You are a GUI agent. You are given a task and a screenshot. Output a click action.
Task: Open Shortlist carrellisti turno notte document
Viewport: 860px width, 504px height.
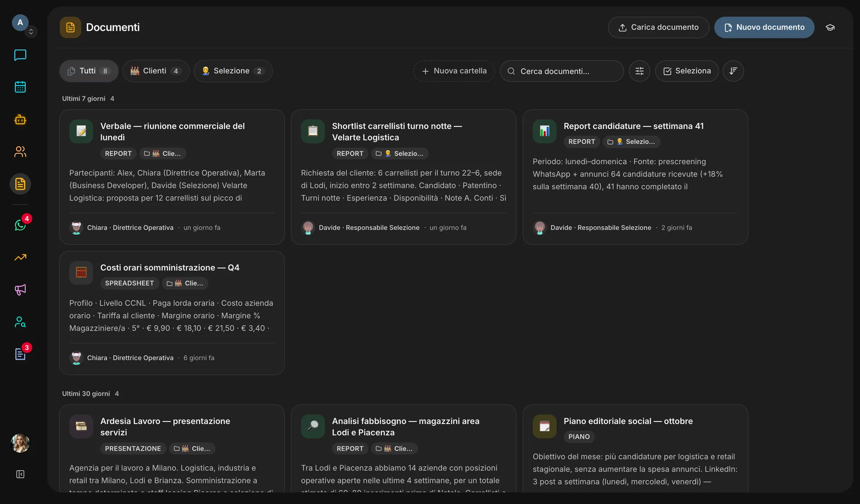[x=403, y=177]
